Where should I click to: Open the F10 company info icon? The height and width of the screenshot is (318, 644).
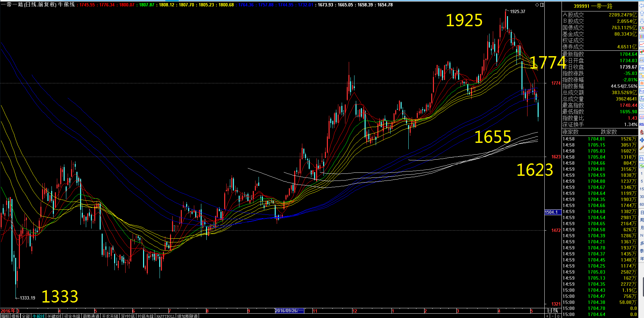[641, 68]
